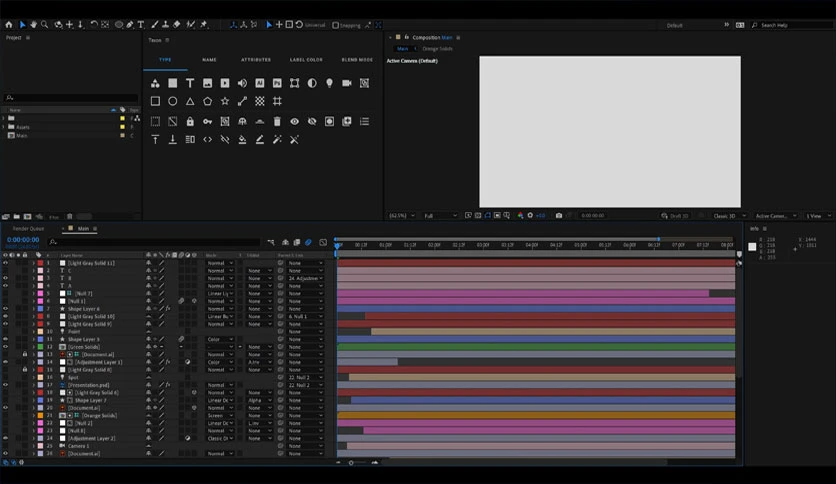Toggle visibility of Adjustment Layer 2
Viewport: 836px width, 484px height.
5,438
